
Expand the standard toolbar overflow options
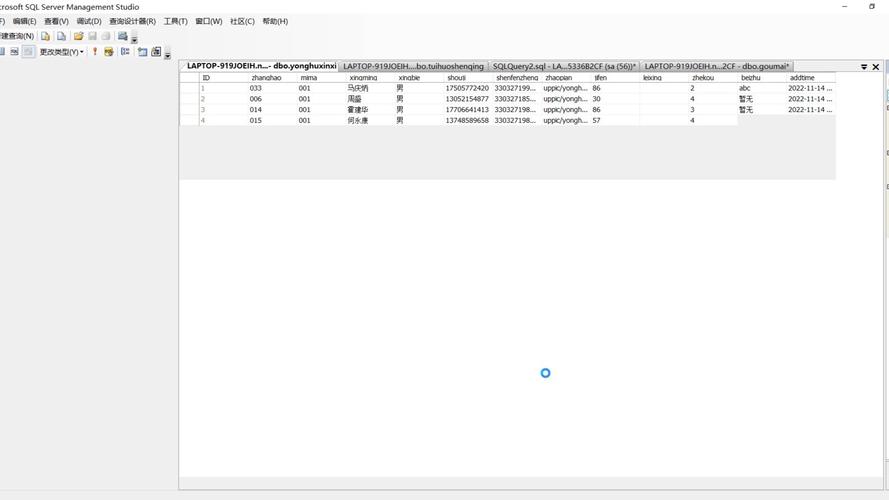coord(134,40)
